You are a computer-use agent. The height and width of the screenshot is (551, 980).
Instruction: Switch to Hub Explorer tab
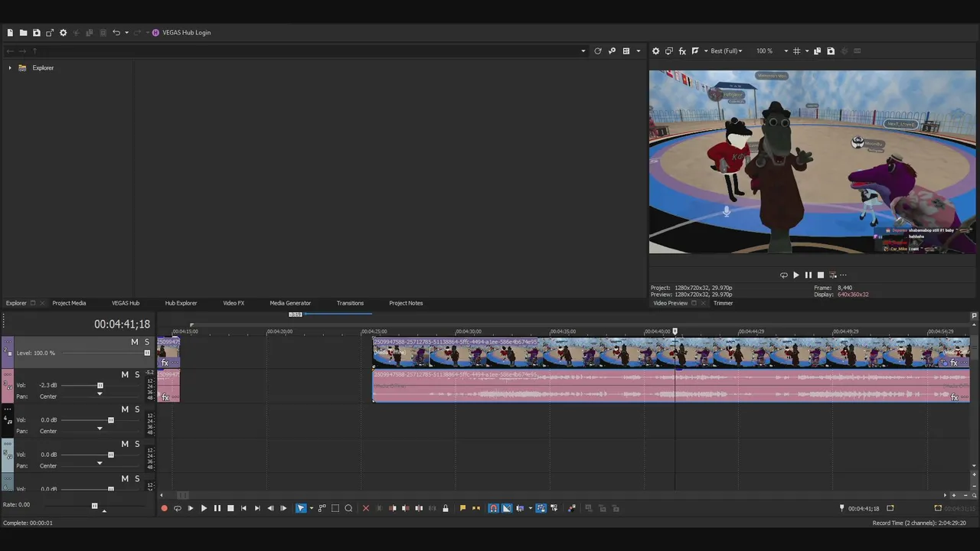(181, 303)
